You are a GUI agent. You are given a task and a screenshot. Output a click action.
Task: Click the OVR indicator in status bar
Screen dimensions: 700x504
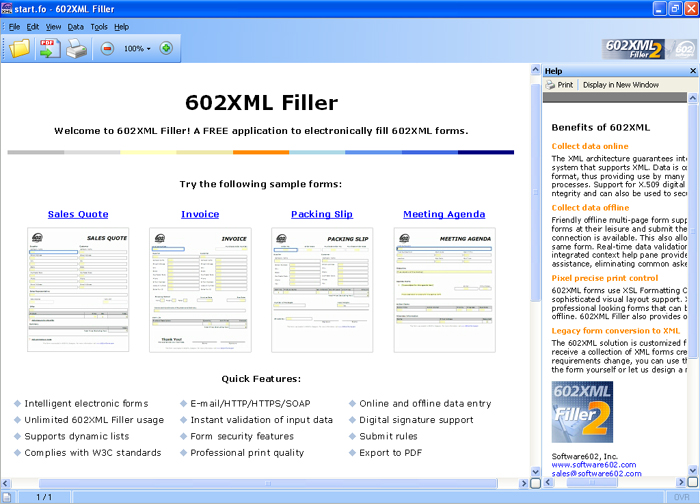(681, 497)
